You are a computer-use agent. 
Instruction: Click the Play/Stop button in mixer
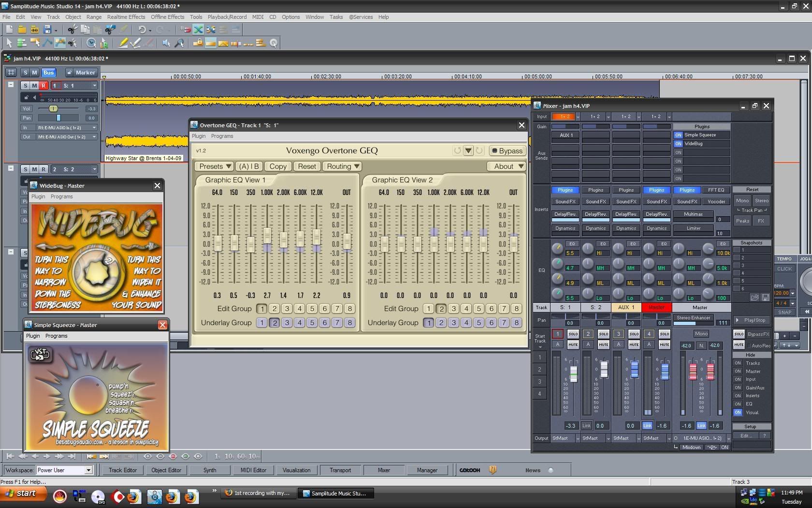point(752,320)
